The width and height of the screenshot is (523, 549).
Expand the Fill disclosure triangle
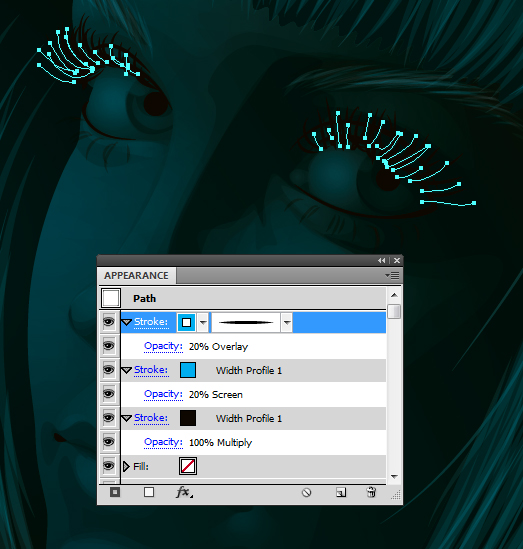[126, 466]
